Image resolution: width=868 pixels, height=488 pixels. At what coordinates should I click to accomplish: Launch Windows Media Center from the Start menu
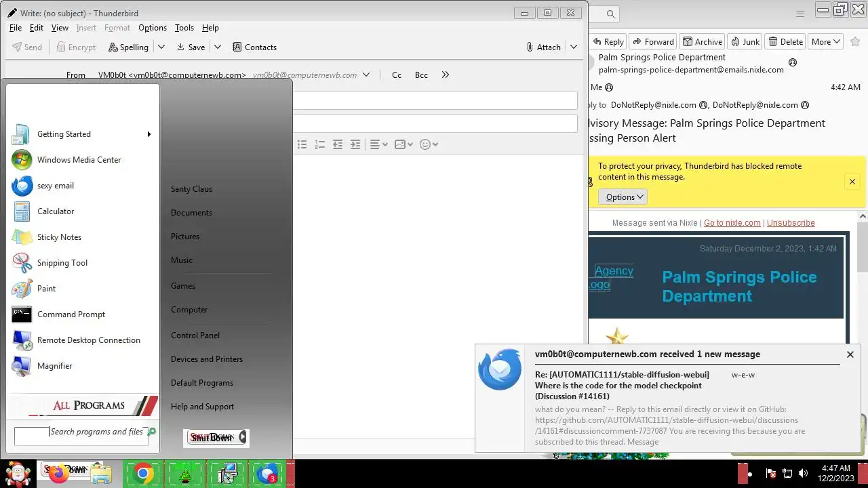pyautogui.click(x=81, y=160)
